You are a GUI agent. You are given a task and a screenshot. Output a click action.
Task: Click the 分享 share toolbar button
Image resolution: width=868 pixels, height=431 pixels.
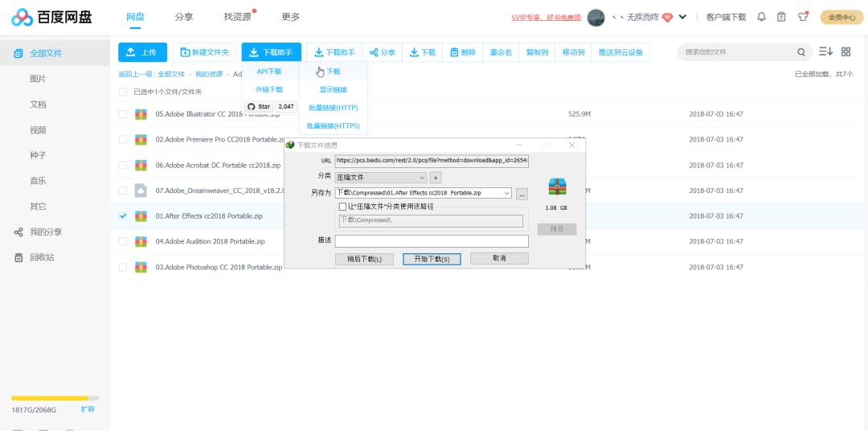point(383,52)
